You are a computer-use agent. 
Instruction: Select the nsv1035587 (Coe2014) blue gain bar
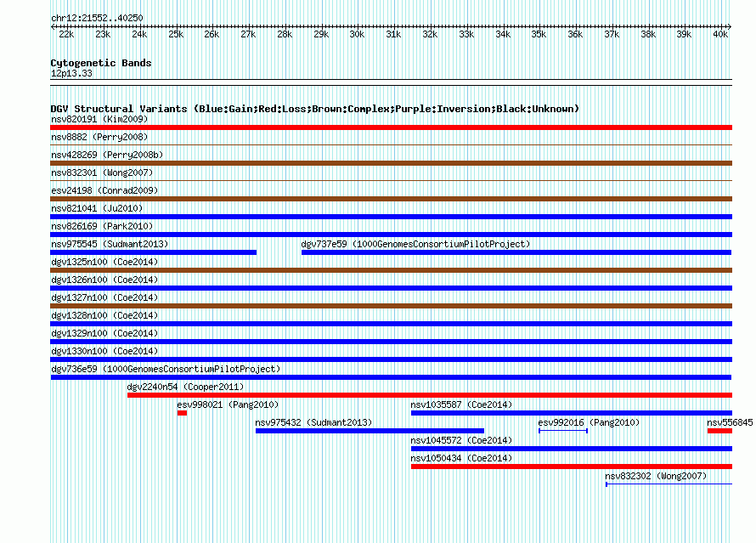click(x=572, y=413)
